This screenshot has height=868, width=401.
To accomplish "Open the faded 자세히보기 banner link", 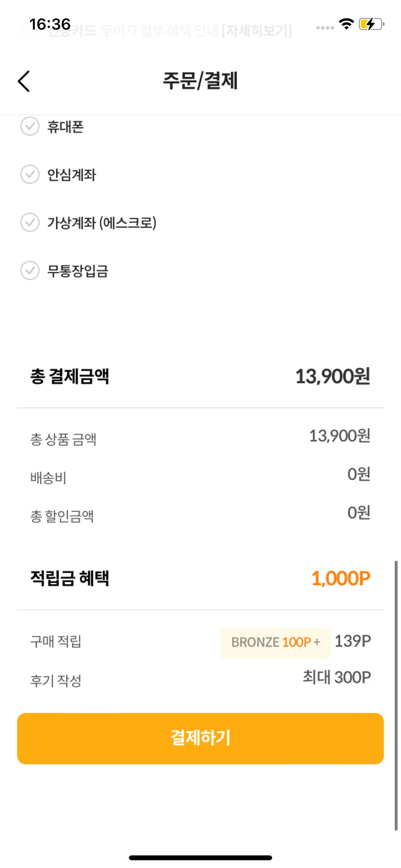I will pos(257,31).
